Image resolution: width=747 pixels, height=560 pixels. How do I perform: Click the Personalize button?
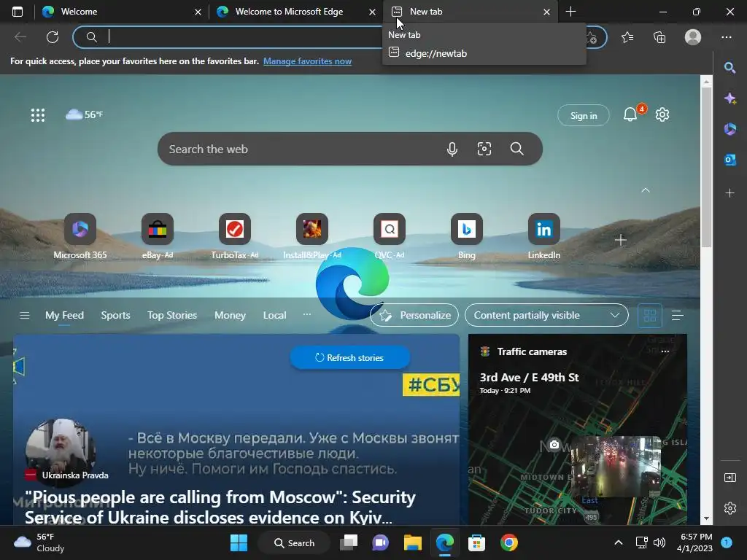tap(414, 315)
